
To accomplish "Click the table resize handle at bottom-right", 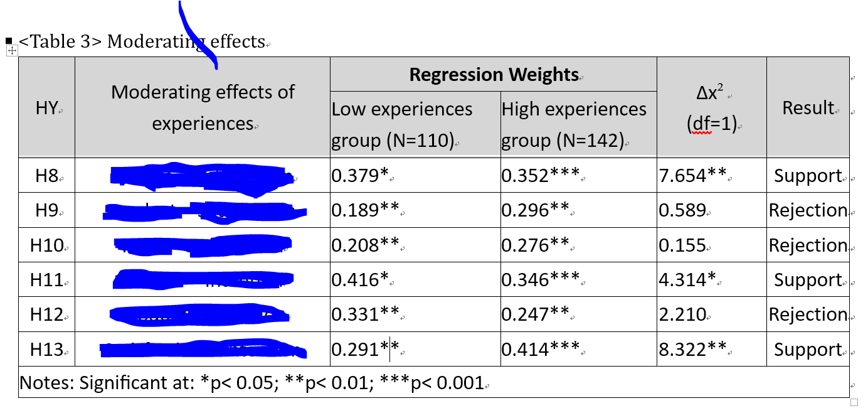I will (854, 402).
